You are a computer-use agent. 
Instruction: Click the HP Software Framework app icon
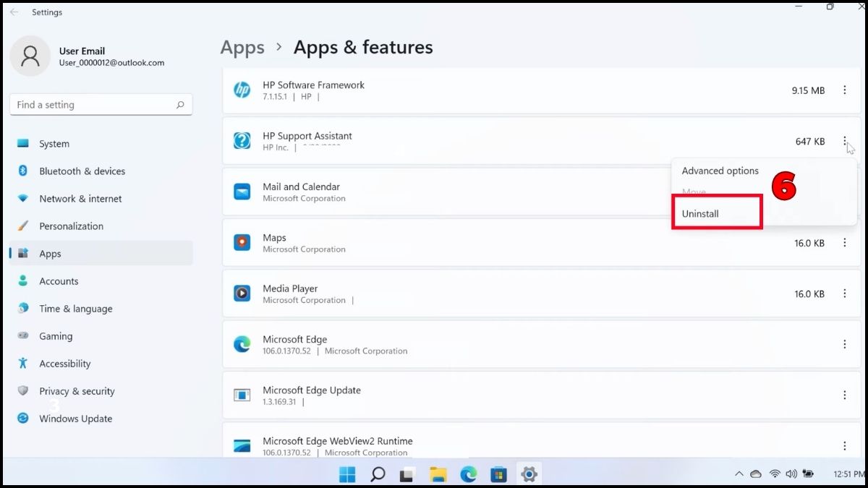(242, 90)
